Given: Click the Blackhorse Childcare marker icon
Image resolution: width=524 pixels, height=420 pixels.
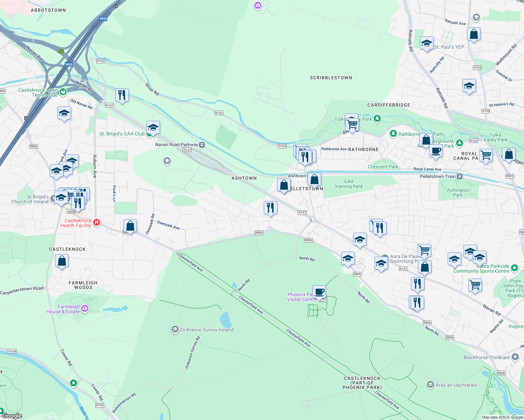Looking at the screenshot, I should click(515, 357).
